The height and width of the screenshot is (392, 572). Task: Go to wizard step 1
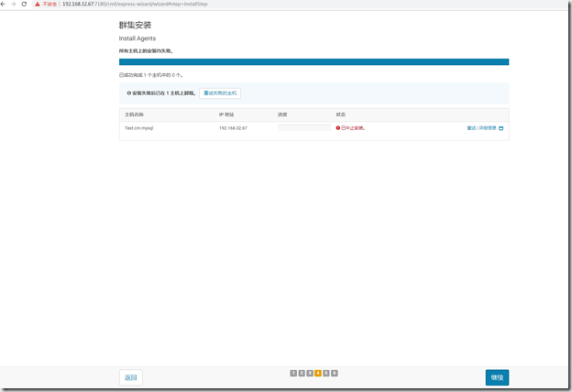tap(293, 373)
